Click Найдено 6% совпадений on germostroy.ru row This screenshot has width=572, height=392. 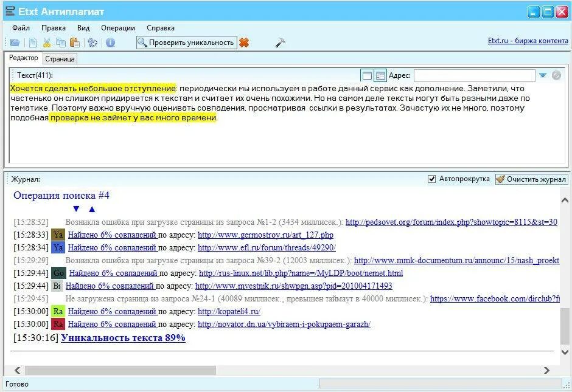(112, 235)
